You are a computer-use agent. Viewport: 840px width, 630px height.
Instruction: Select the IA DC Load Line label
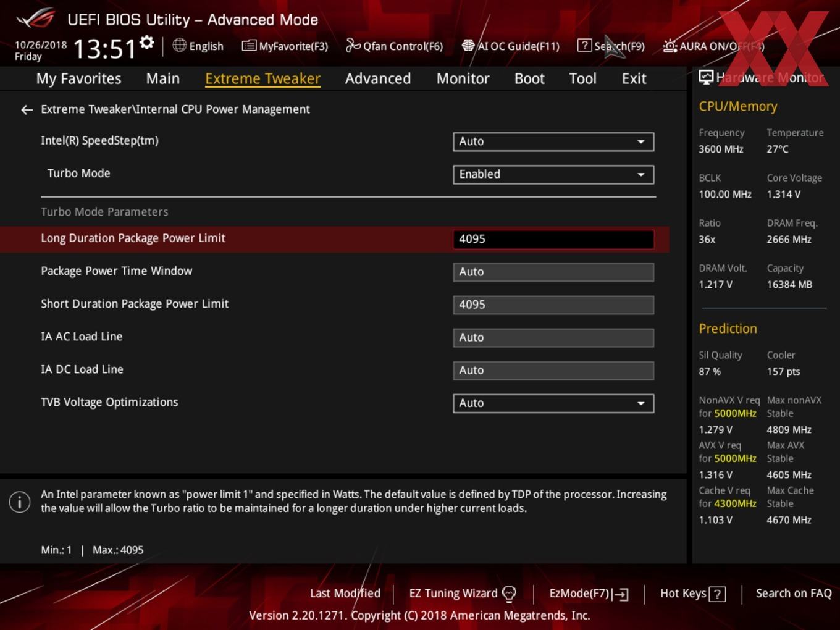coord(82,369)
